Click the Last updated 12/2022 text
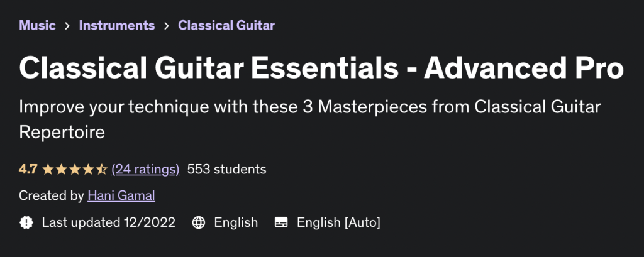 [x=108, y=222]
